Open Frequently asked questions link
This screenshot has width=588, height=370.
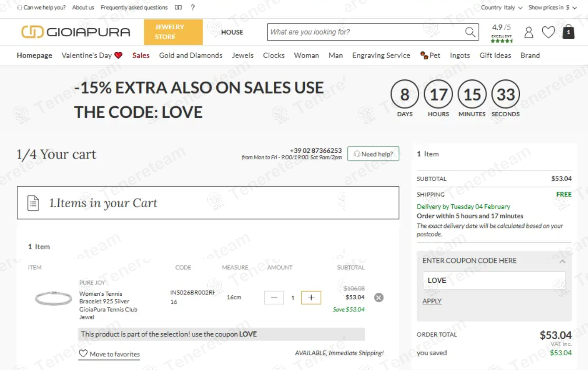click(134, 7)
